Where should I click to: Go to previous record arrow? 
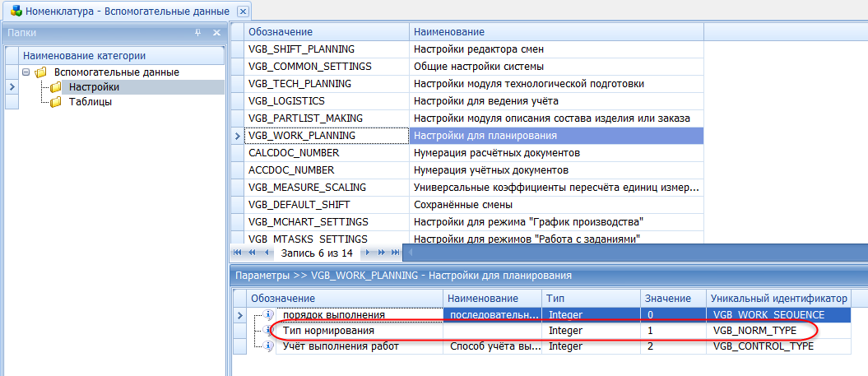pyautogui.click(x=267, y=253)
